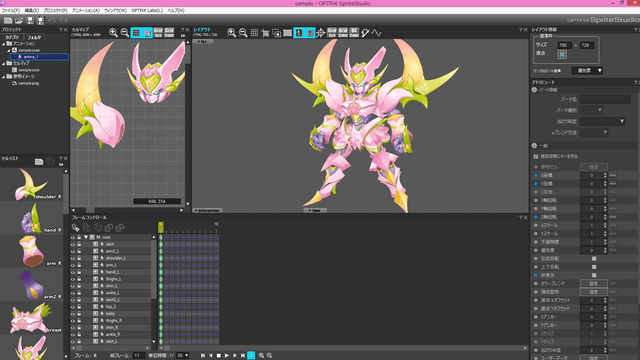Toggle the vertical flip checkbox
Viewport: 640px width, 360px height.
[x=594, y=267]
